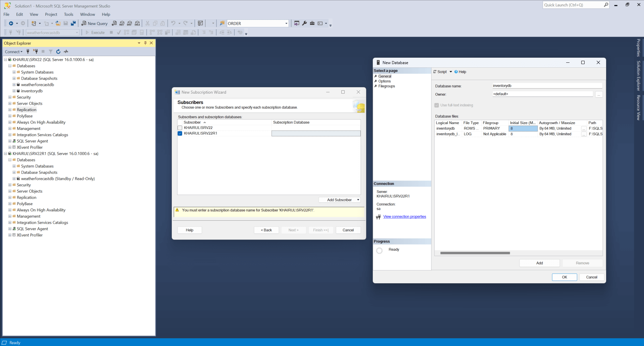Check the KHAIRUL\SRV22 subscriber checkbox

coord(180,128)
